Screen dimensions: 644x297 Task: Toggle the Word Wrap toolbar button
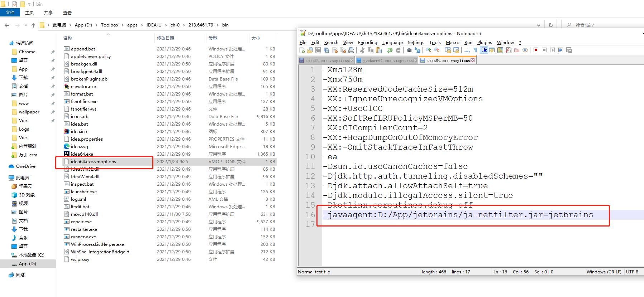[x=467, y=50]
